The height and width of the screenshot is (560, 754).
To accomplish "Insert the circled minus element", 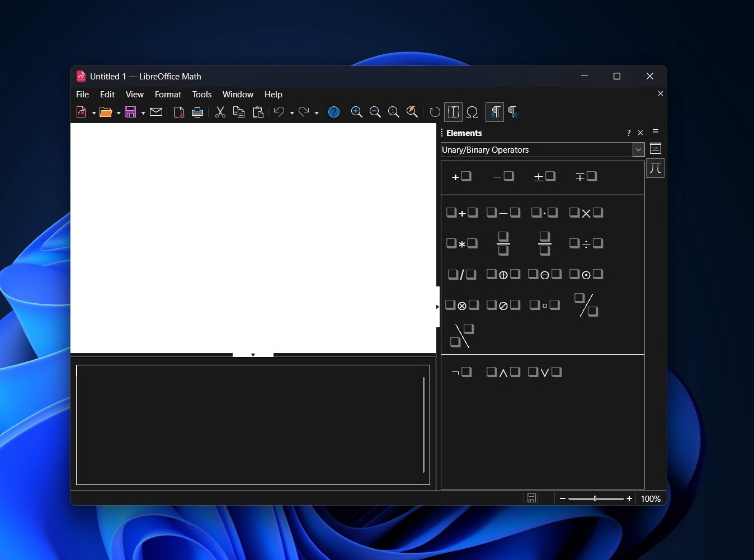I will [544, 274].
